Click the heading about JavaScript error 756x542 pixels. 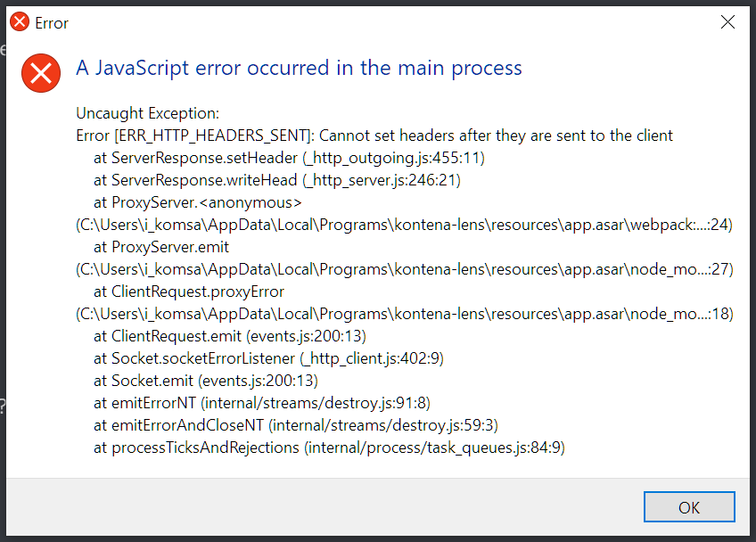(x=299, y=68)
